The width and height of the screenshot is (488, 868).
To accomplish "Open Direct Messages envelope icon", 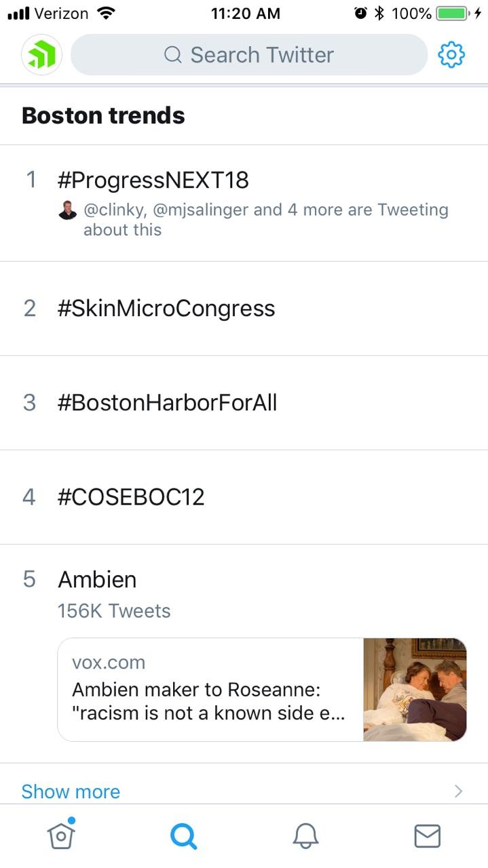I will [427, 835].
